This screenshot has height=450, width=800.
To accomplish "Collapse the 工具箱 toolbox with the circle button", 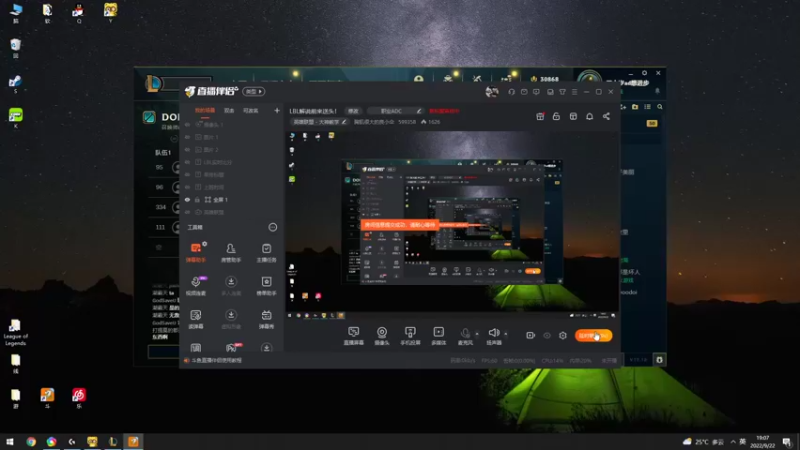I will (273, 227).
